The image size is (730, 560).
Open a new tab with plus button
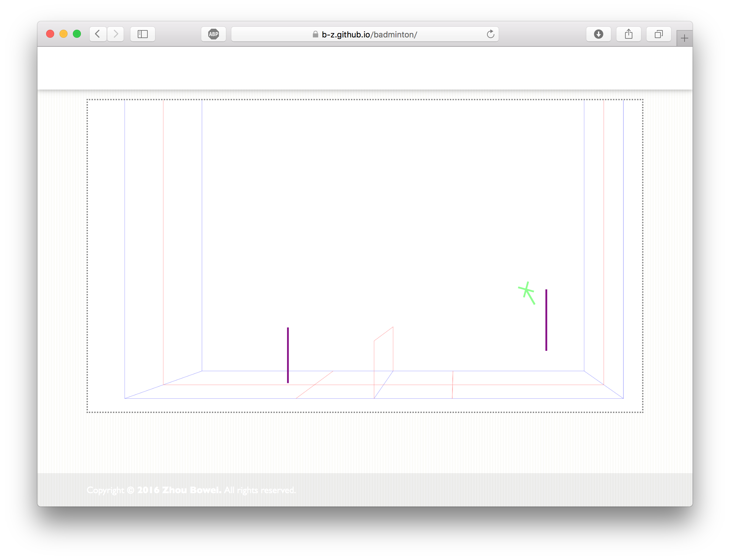point(684,38)
